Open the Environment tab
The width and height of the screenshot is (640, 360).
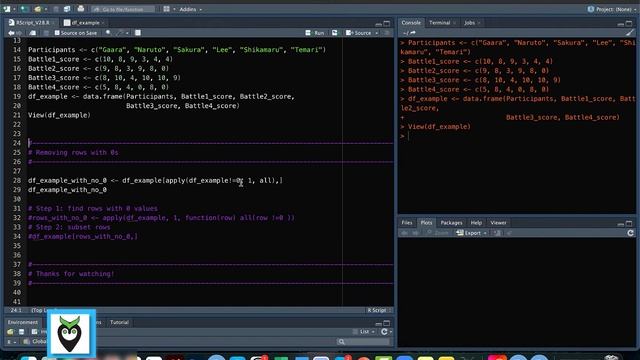[23, 322]
